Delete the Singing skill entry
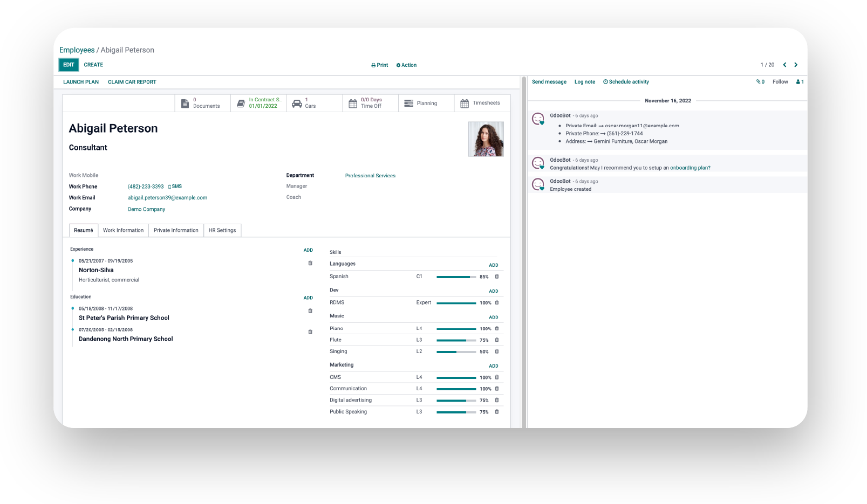 point(496,351)
